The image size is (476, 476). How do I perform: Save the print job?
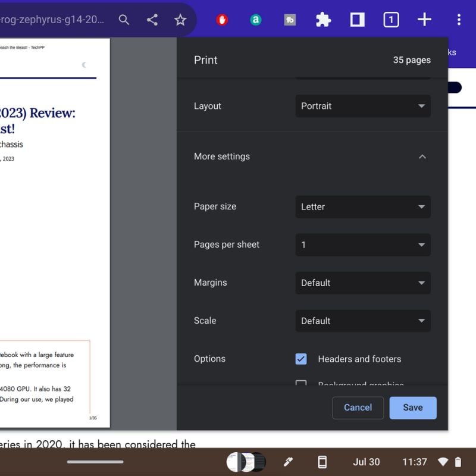pyautogui.click(x=412, y=408)
